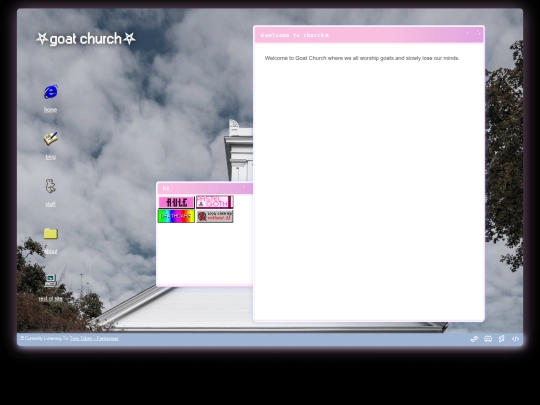This screenshot has width=540, height=405.
Task: Open the rest of site computer icon
Action: click(x=51, y=280)
